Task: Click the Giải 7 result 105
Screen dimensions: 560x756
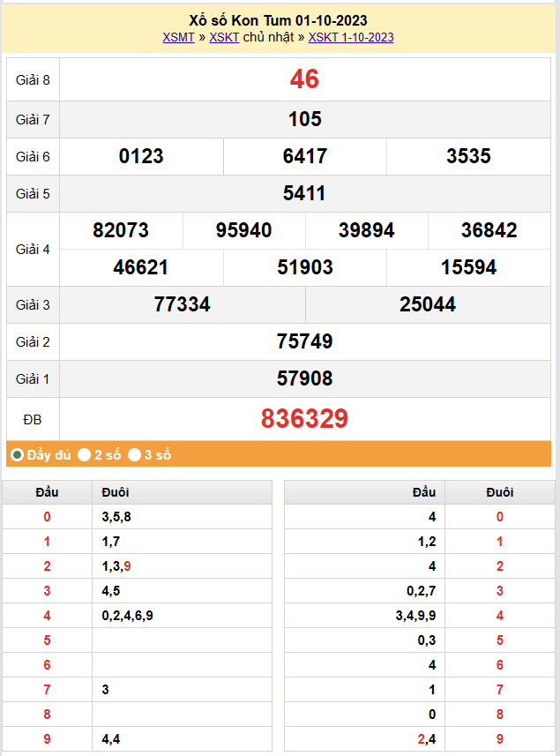Action: tap(304, 119)
